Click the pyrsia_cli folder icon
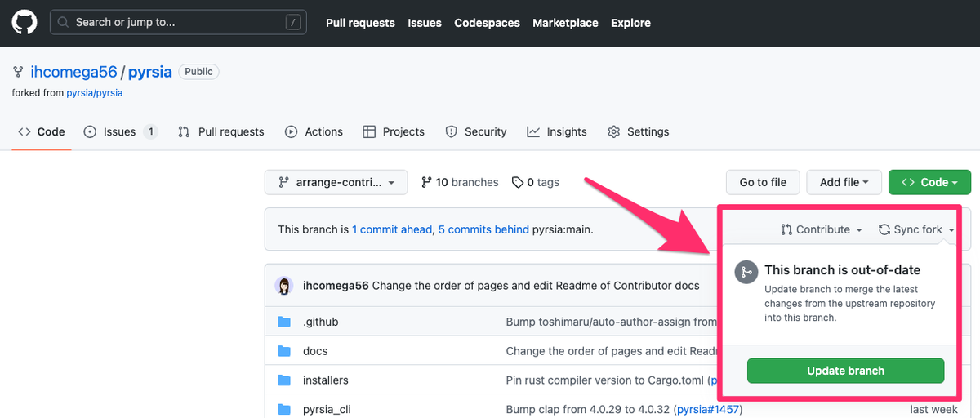This screenshot has width=980, height=418. [284, 409]
